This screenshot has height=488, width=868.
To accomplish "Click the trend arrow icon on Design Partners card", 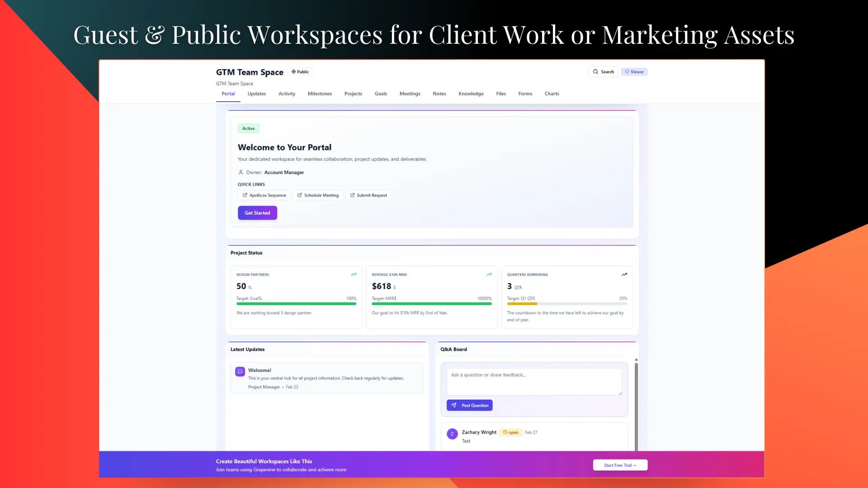I will pos(354,274).
